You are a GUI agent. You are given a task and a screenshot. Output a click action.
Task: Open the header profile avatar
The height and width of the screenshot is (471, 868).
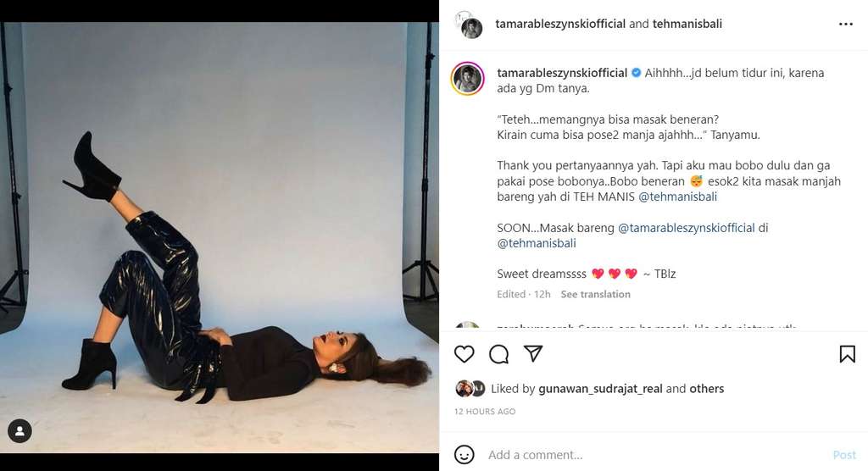tap(469, 25)
